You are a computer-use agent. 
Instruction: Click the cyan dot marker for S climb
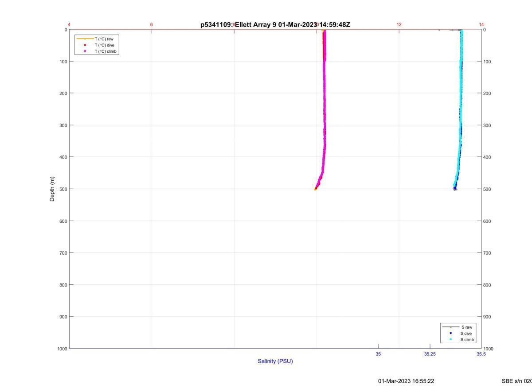(x=450, y=340)
